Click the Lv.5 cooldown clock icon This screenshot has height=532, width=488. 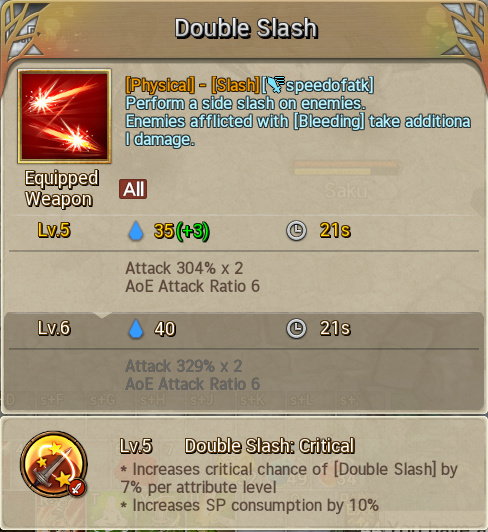point(296,231)
